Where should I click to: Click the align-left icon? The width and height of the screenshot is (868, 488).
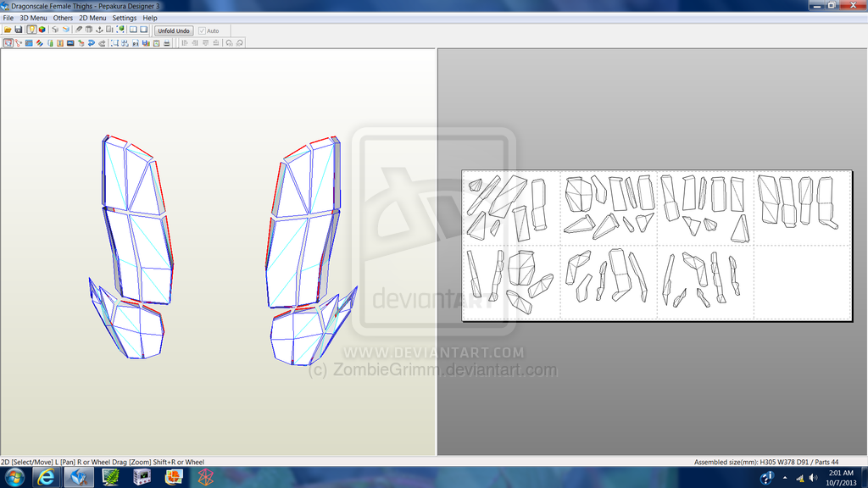coord(184,42)
